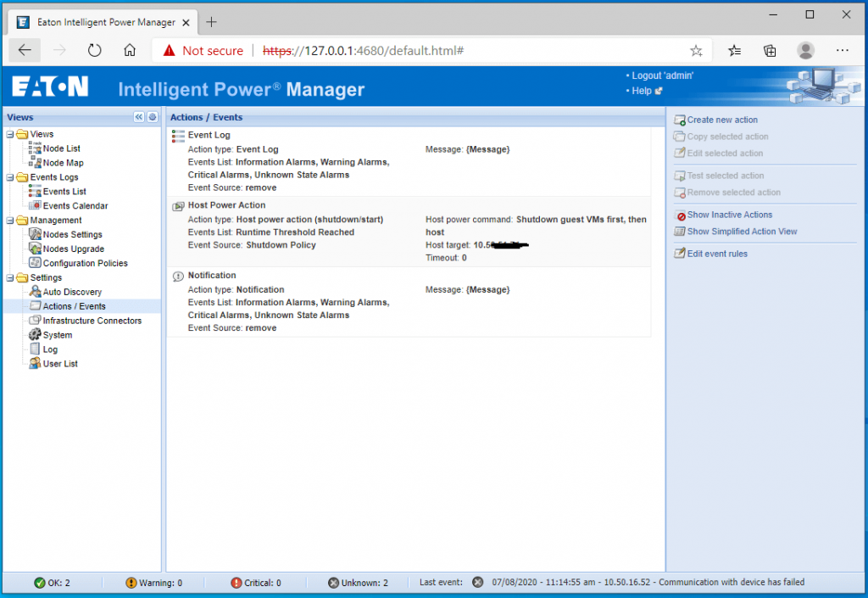
Task: Click the Views panel settings icon
Action: pyautogui.click(x=153, y=117)
